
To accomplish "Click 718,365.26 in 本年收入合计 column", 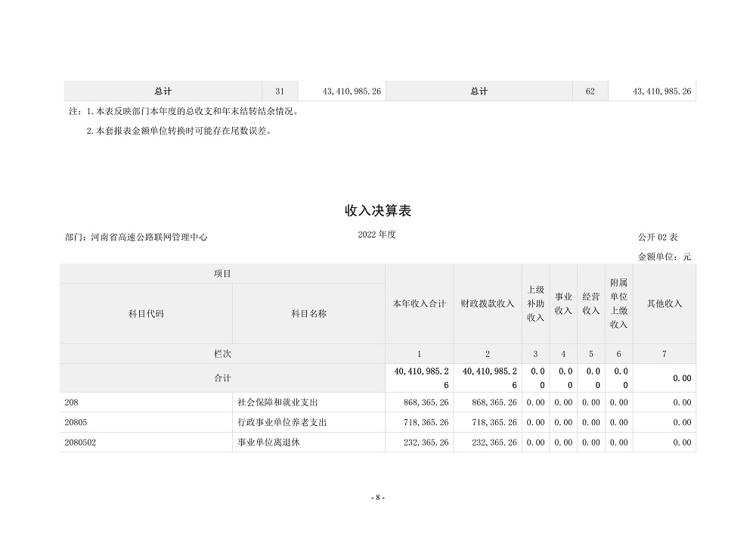I will 426,422.
